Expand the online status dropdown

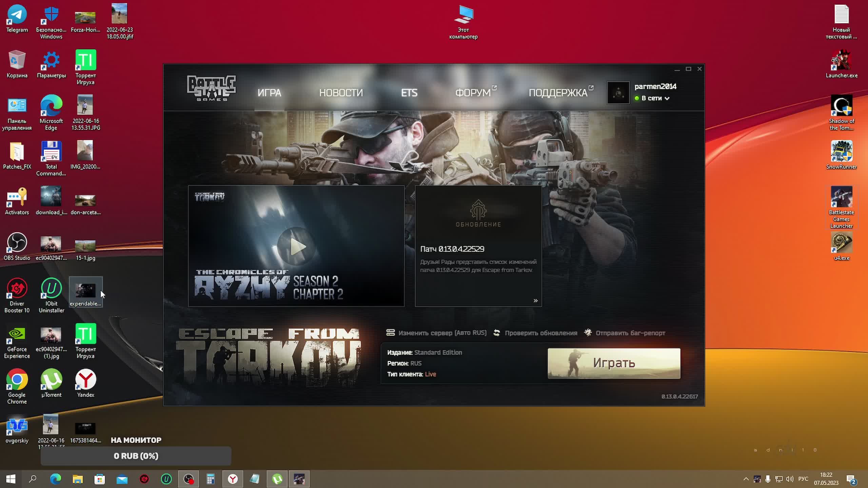667,99
